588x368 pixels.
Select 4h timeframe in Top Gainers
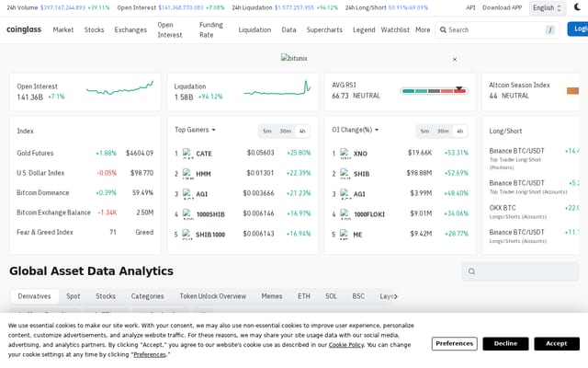(x=302, y=131)
